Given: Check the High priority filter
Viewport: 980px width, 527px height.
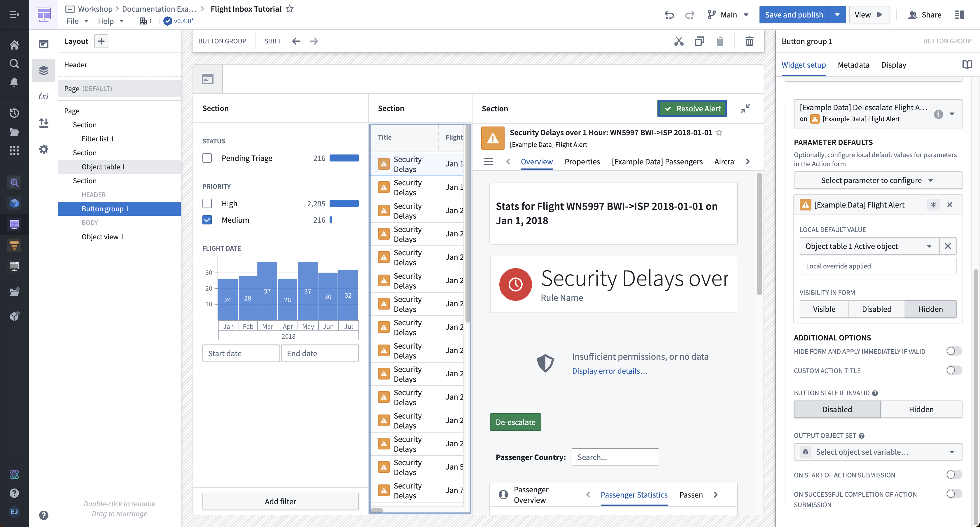Looking at the screenshot, I should (207, 203).
